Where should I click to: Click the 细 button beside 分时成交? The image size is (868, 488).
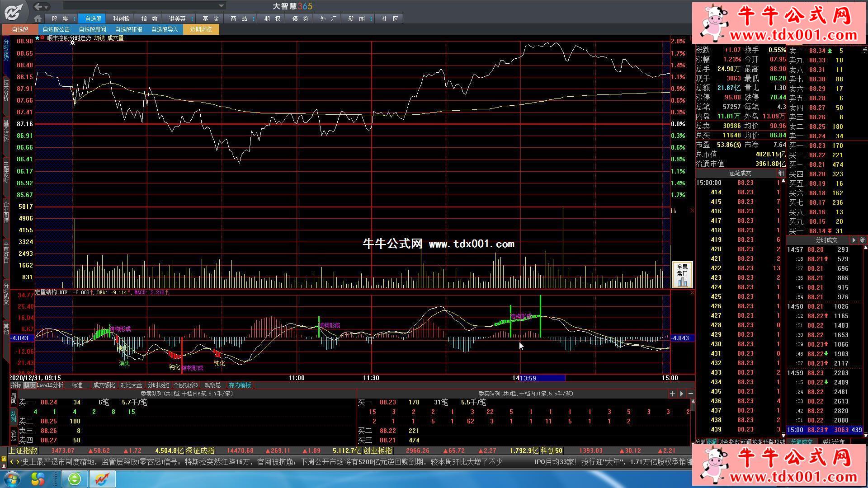863,240
